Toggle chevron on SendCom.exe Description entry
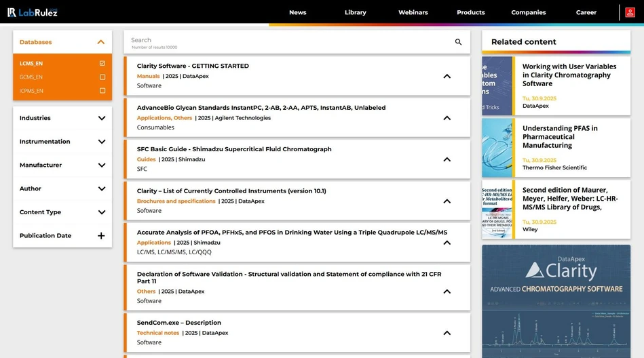The image size is (644, 358). [447, 333]
